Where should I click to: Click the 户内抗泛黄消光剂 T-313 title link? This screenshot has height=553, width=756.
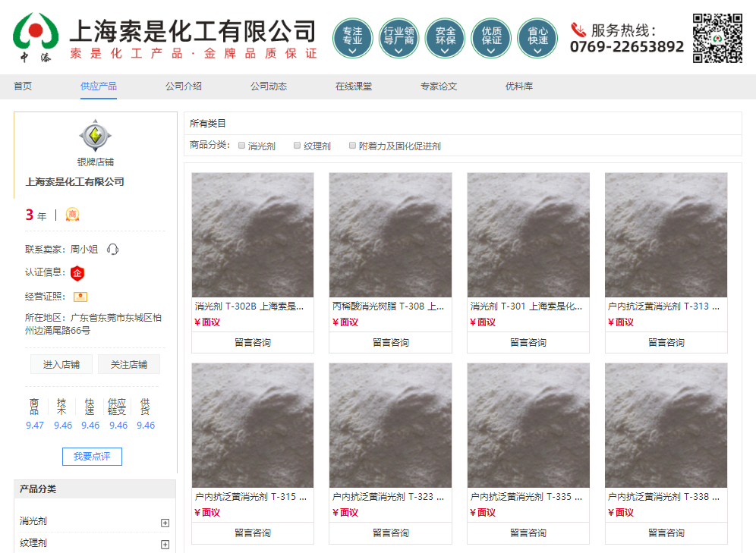664,306
